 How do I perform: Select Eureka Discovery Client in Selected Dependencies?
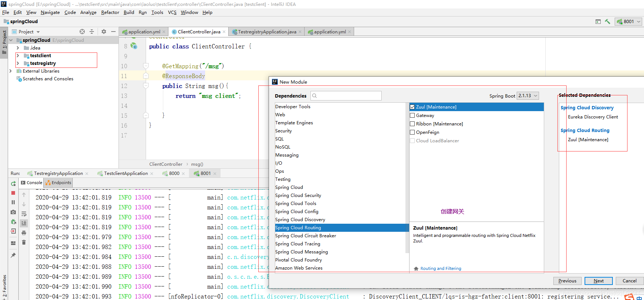click(x=593, y=117)
